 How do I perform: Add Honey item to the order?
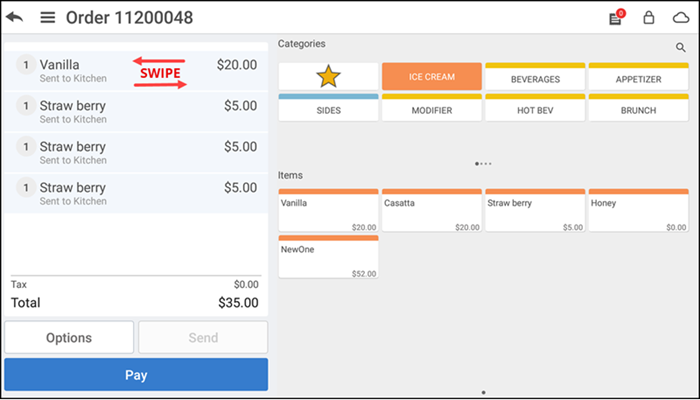tap(638, 211)
